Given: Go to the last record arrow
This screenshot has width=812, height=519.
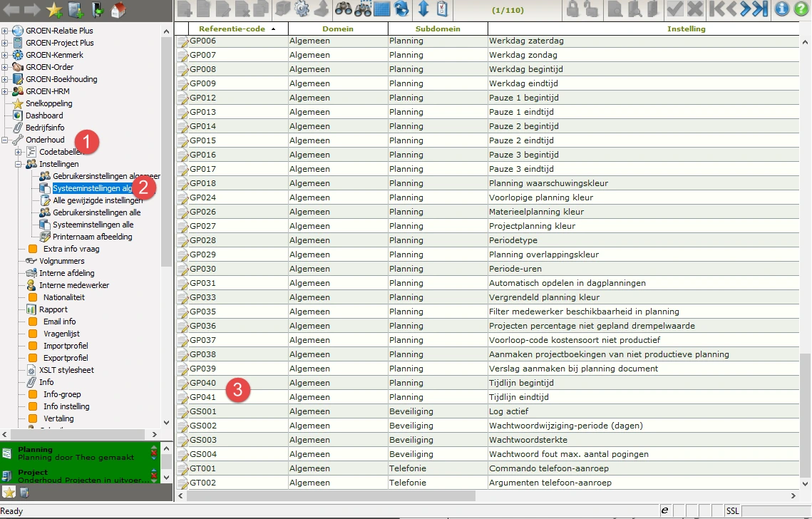Looking at the screenshot, I should click(x=761, y=9).
